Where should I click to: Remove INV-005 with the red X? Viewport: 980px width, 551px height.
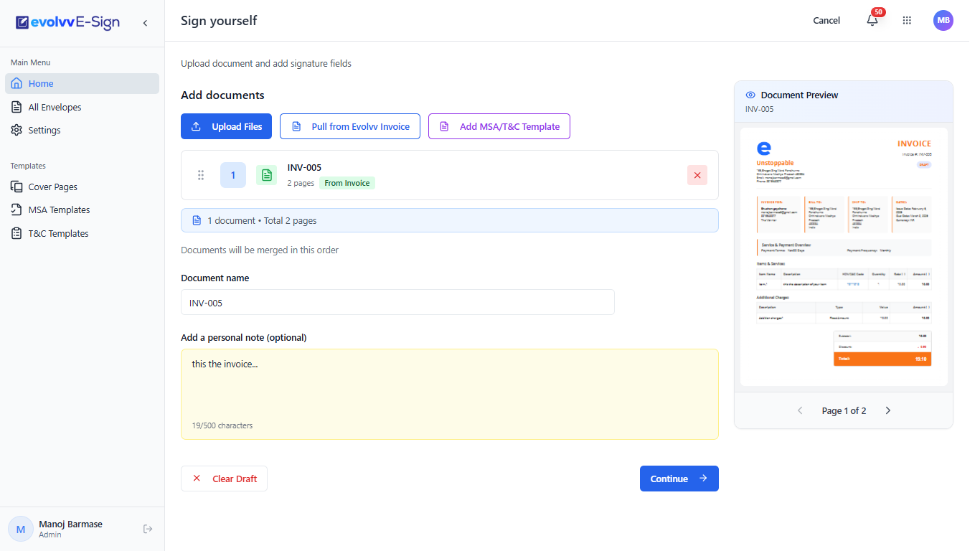[697, 175]
